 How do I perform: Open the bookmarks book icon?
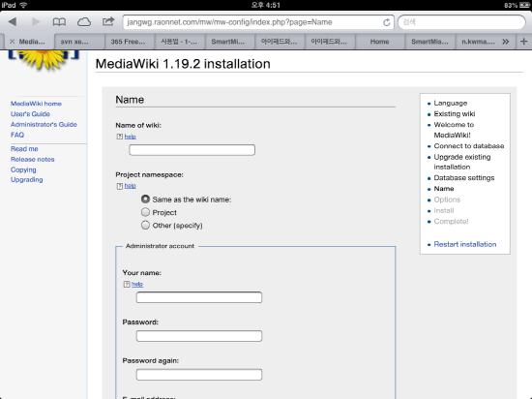[x=59, y=22]
